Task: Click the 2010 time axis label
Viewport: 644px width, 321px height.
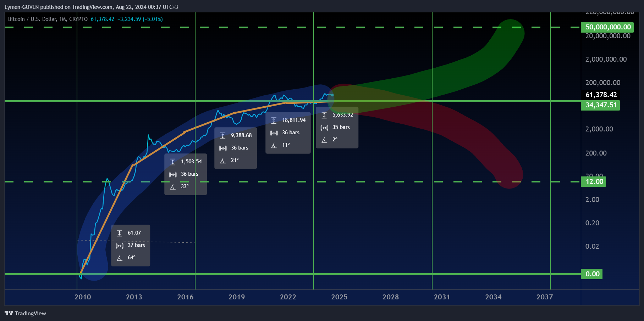Action: click(x=83, y=297)
